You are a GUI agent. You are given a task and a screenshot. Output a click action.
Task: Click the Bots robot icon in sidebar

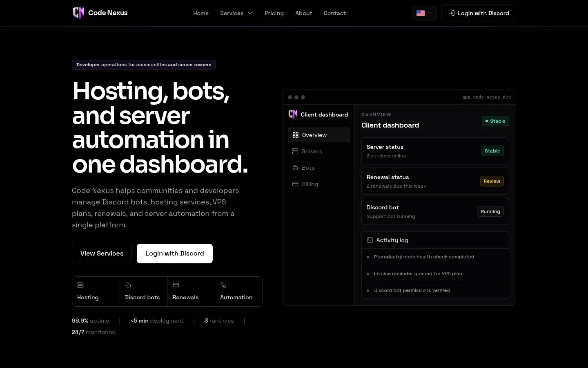coord(295,168)
